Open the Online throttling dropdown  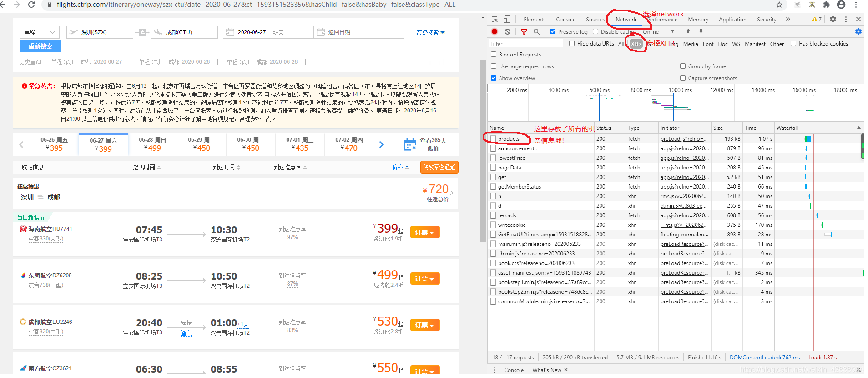coord(658,31)
